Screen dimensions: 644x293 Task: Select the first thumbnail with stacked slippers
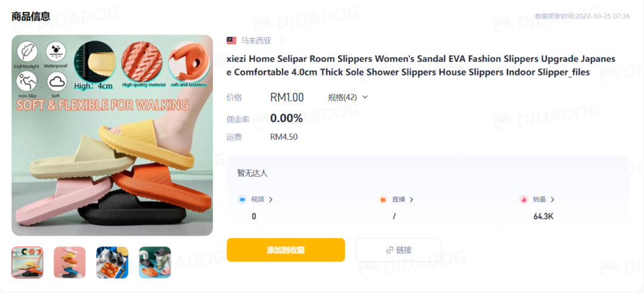point(27,263)
